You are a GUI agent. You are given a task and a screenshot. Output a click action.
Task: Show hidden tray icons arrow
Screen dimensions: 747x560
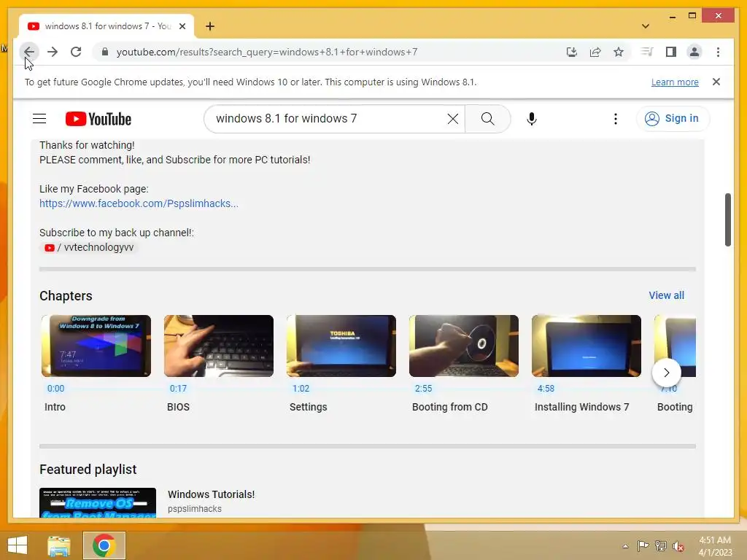tap(625, 546)
